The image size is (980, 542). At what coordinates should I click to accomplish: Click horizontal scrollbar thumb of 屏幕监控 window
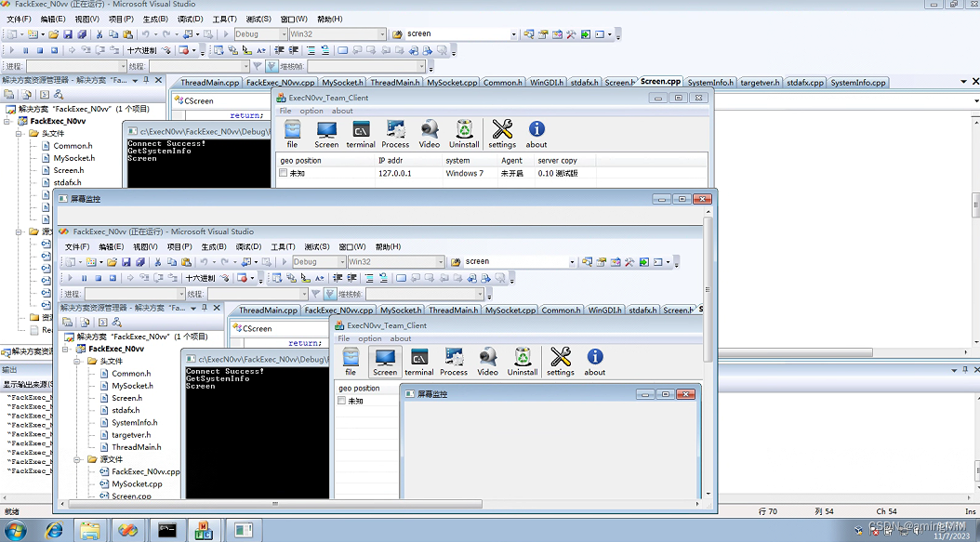(x=275, y=503)
